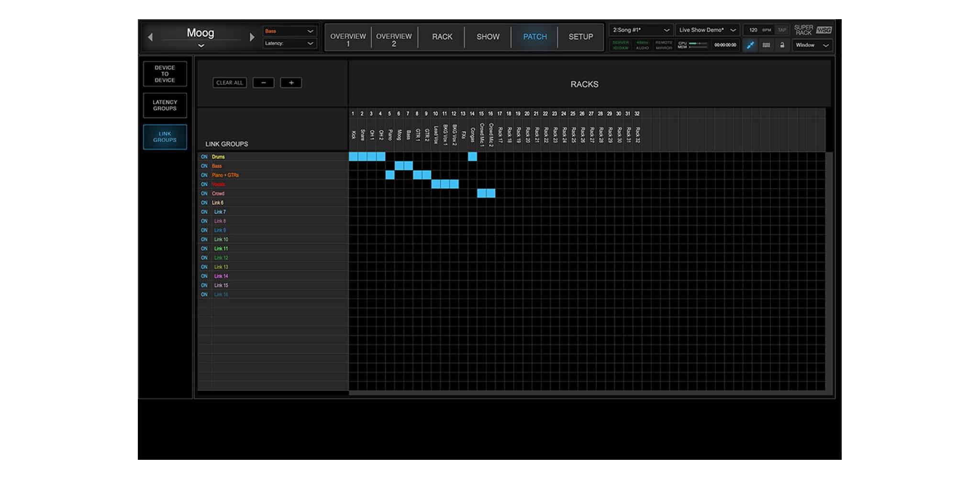Open the Latency Groups page
Viewport: 980px width, 479px height.
[x=165, y=105]
